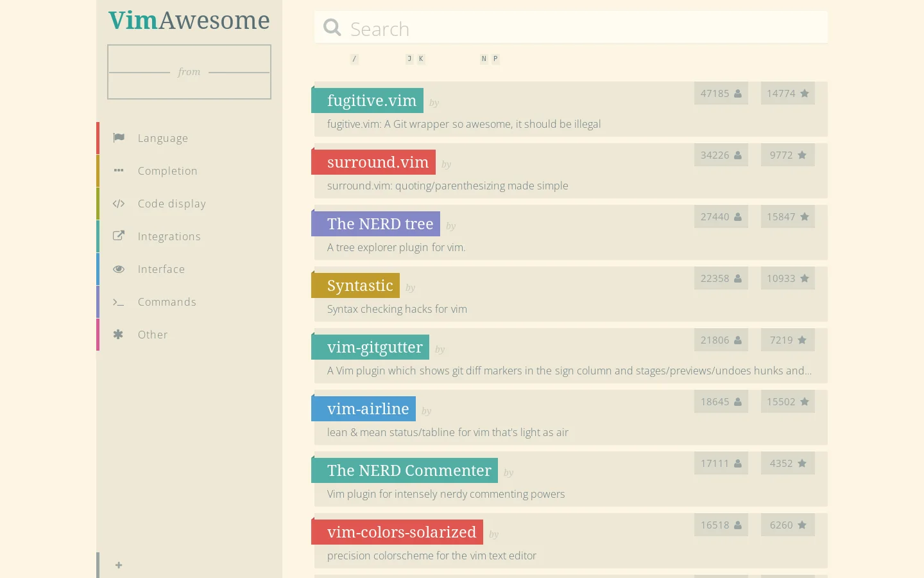The width and height of the screenshot is (924, 578).
Task: Click the Integrations external-link icon
Action: click(x=119, y=236)
